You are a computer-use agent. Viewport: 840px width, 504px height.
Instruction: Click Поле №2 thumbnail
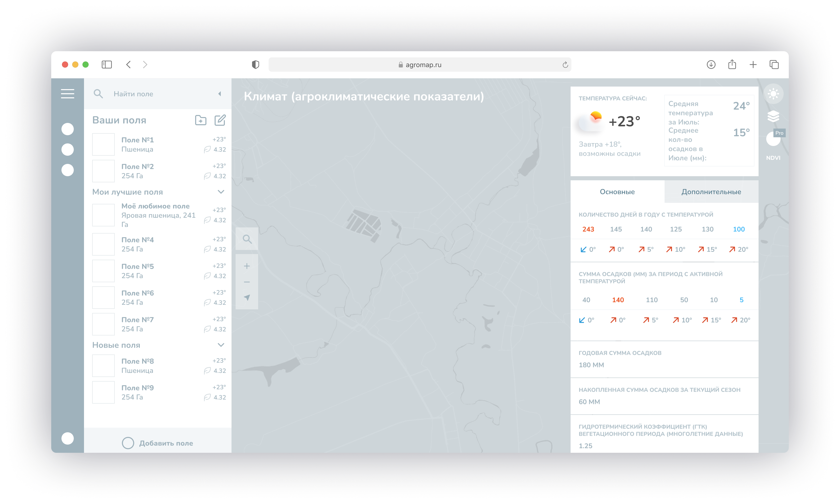tap(103, 171)
